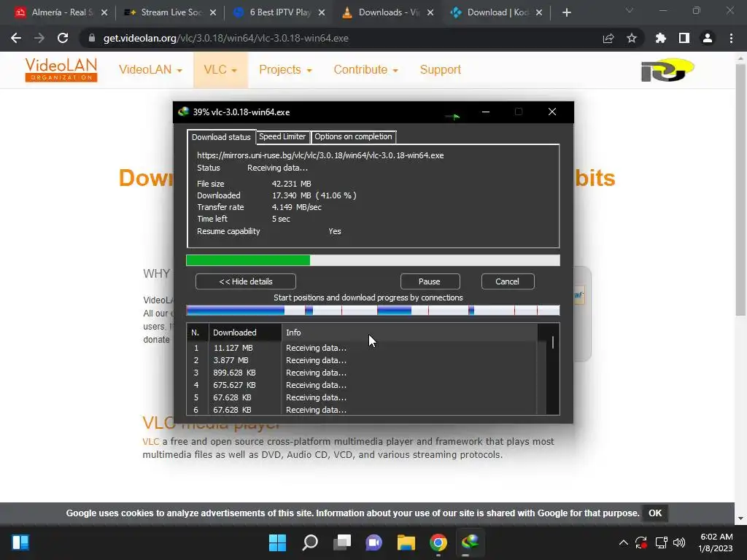This screenshot has width=747, height=560.
Task: Open the Support link in navbar
Action: (440, 69)
